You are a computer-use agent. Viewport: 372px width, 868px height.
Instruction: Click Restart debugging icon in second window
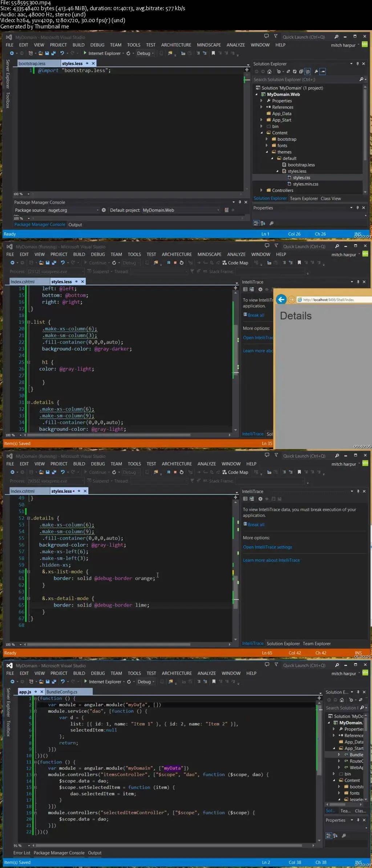click(x=182, y=263)
